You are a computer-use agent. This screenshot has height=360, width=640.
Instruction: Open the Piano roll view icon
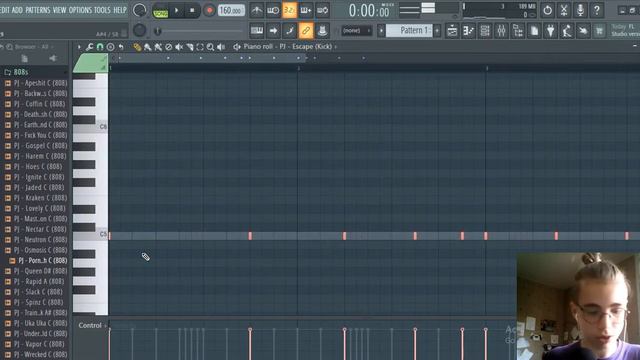pyautogui.click(x=469, y=31)
